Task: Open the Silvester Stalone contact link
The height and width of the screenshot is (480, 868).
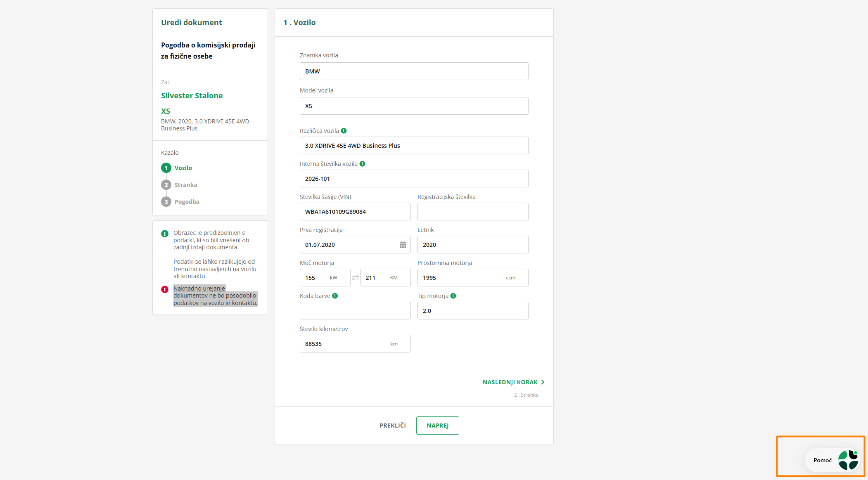Action: (192, 95)
